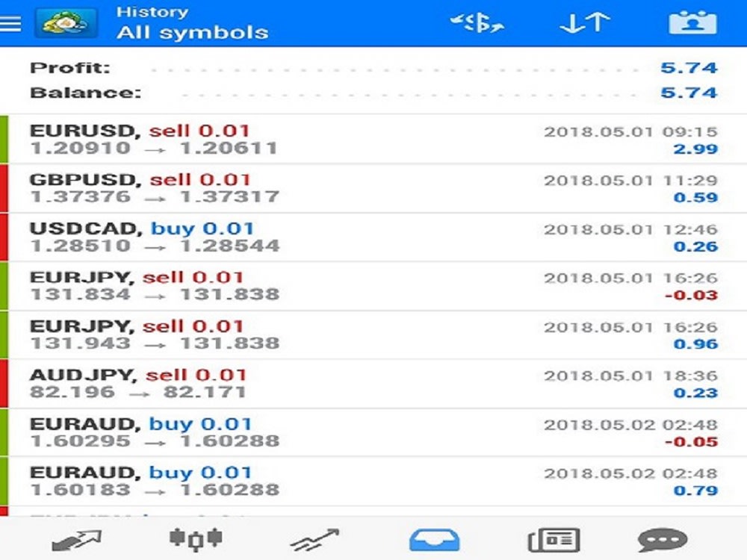Select the EURJPY loss value -0.03
The height and width of the screenshot is (560, 747).
pyautogui.click(x=691, y=295)
